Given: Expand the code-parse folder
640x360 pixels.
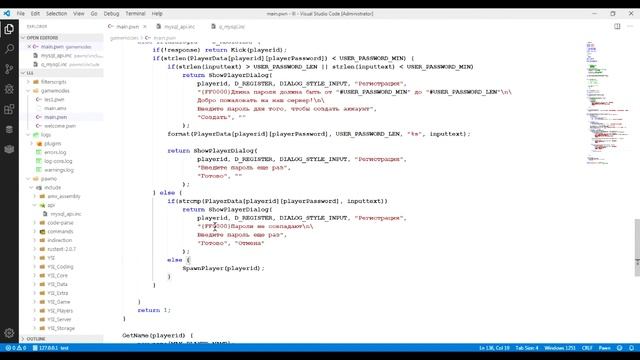Looking at the screenshot, I should [x=61, y=223].
